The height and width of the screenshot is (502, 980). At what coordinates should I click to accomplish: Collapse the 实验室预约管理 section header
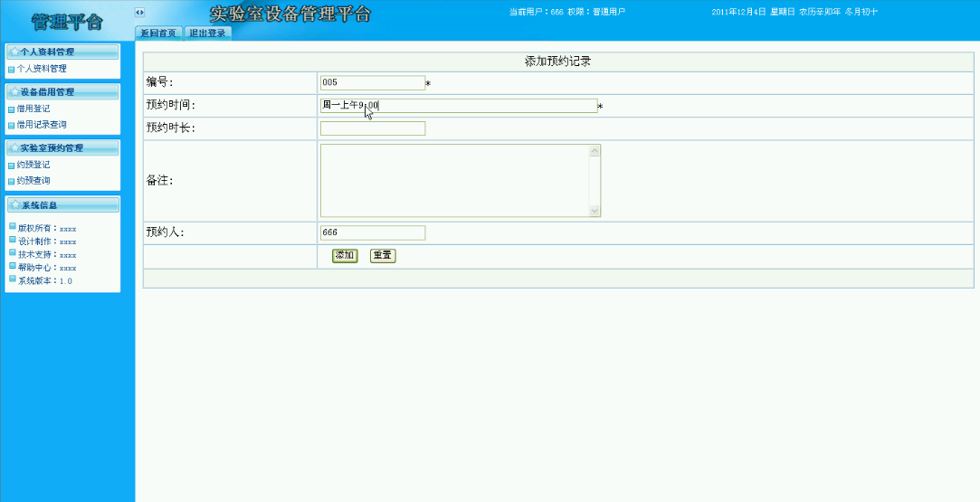pos(62,148)
